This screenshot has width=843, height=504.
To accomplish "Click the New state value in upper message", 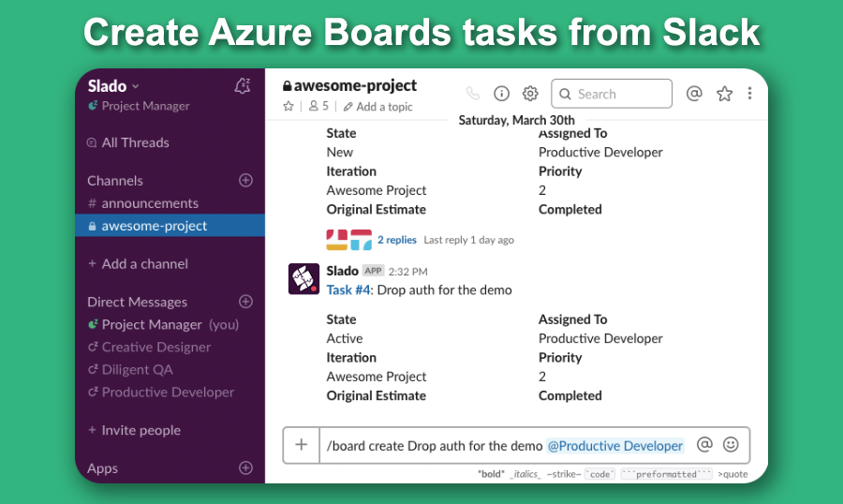I will (340, 152).
